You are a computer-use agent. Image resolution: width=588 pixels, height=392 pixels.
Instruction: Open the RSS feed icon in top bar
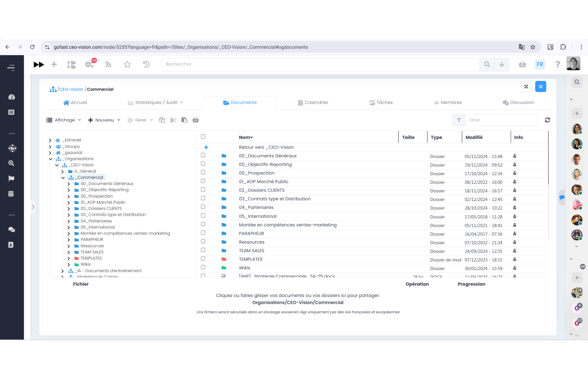(108, 64)
